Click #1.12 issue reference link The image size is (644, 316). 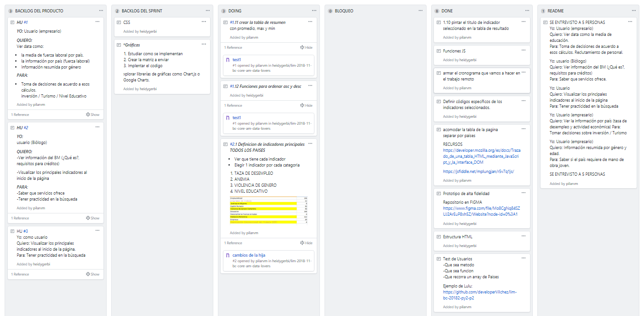[x=234, y=86]
